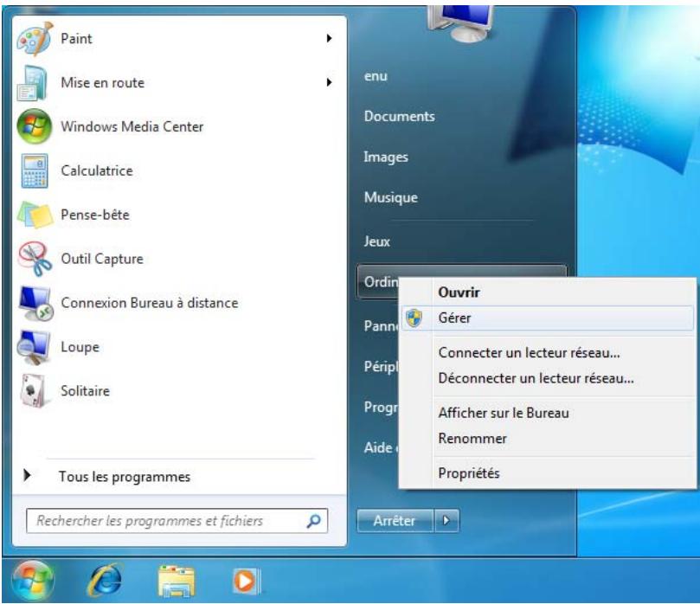Viewport: 700px width, 604px height.
Task: Click the Arrêter shutdown button
Action: point(395,521)
